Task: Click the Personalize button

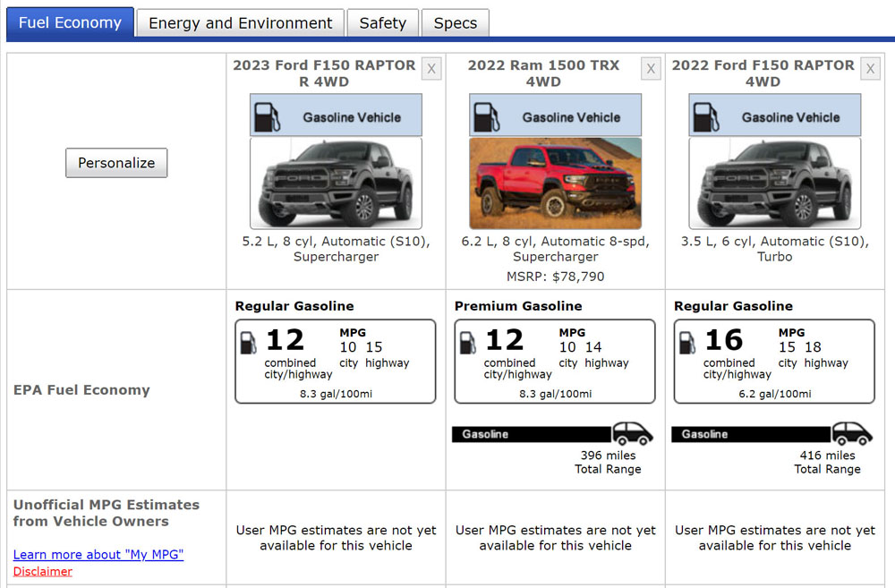Action: (x=116, y=163)
